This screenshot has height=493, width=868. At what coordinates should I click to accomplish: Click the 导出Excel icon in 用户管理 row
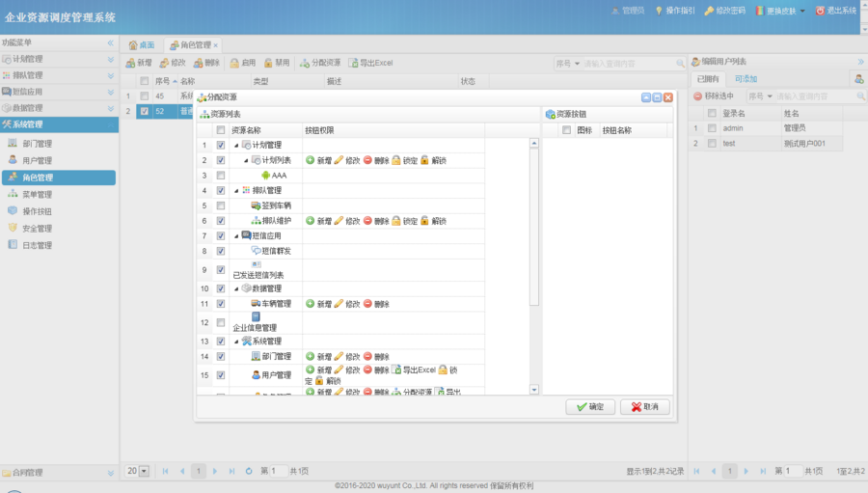click(395, 370)
